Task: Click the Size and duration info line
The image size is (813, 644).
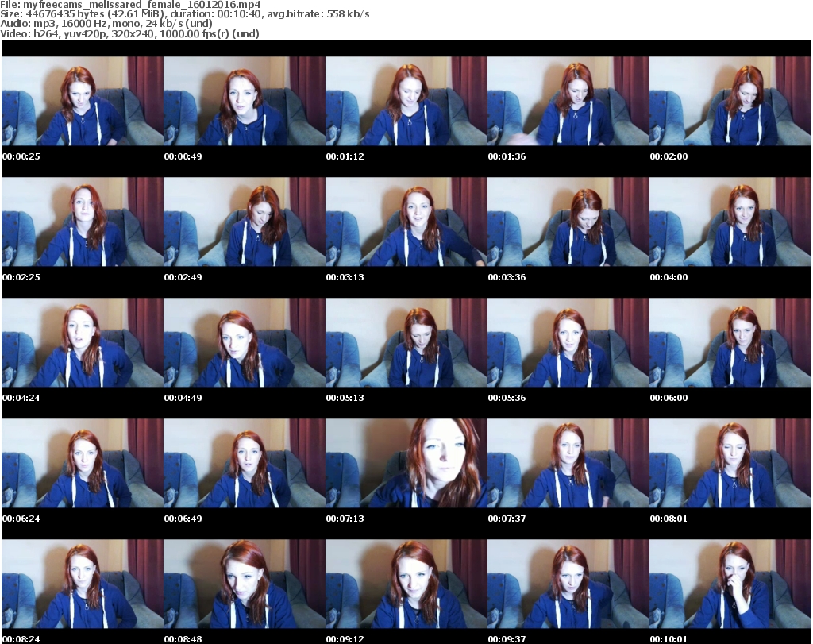Action: (184, 14)
